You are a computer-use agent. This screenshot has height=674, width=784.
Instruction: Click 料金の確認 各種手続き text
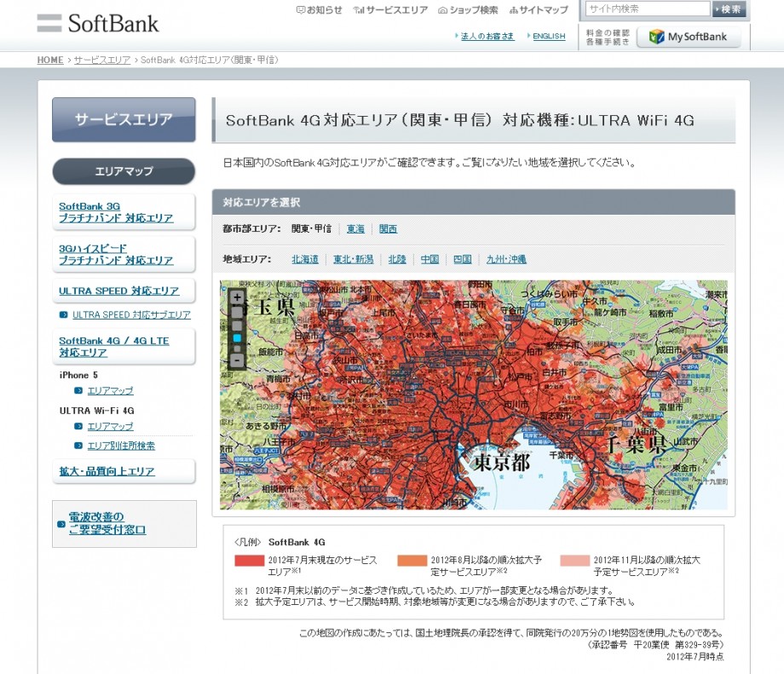click(x=608, y=37)
